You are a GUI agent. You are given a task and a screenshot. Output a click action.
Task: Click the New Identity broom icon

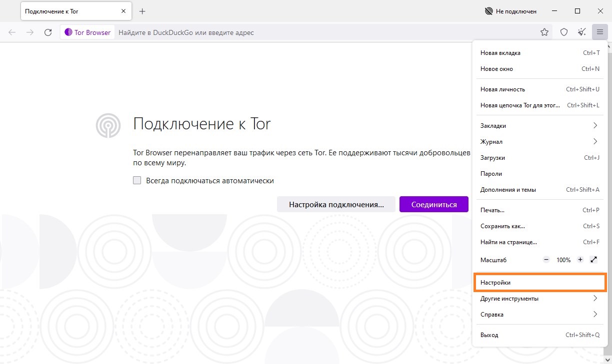click(581, 32)
